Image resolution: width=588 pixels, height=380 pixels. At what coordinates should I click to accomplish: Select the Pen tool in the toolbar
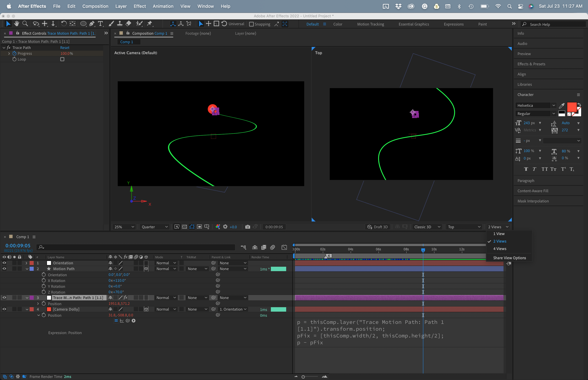[92, 23]
